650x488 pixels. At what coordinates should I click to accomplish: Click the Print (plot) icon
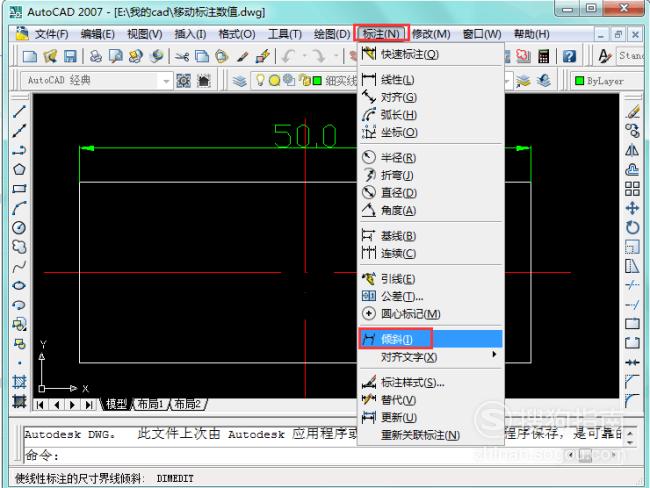pyautogui.click(x=96, y=56)
